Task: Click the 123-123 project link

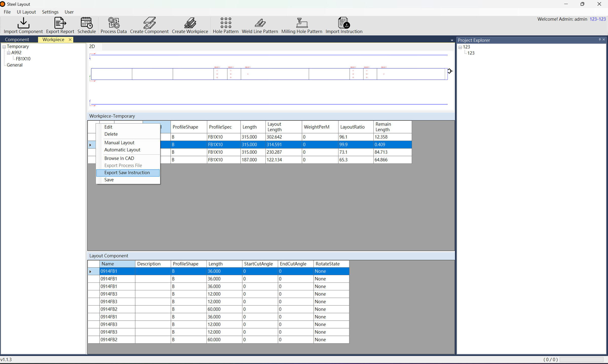Action: pos(598,19)
